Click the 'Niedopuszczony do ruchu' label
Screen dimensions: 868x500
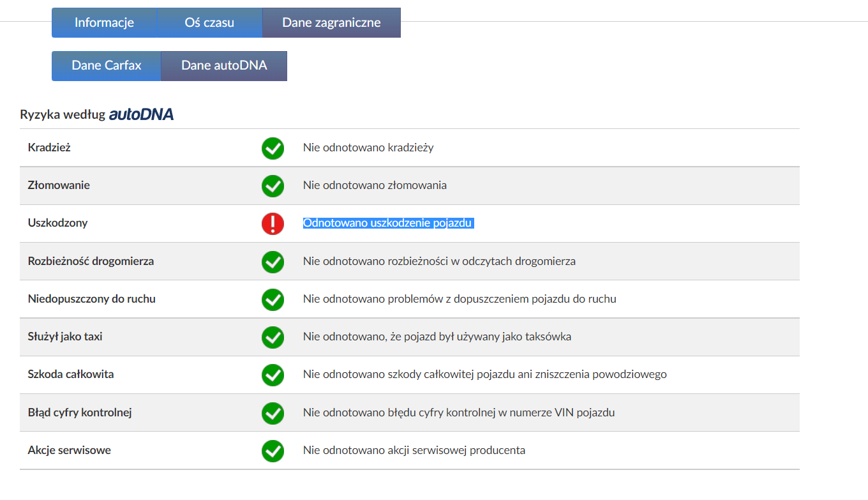tap(91, 298)
